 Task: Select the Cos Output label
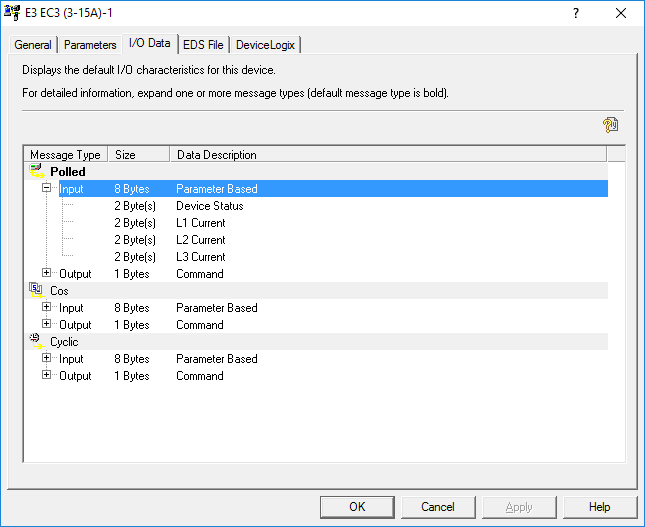pos(75,325)
